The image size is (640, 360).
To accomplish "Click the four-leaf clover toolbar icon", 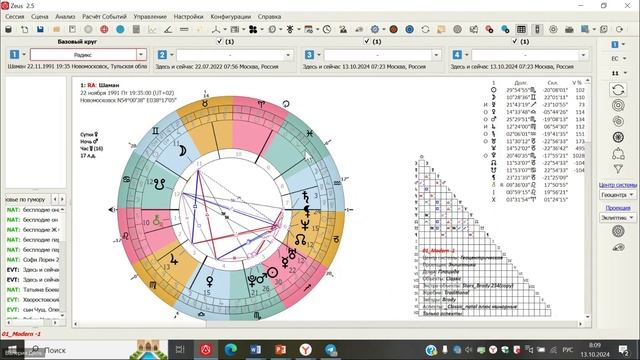I will click(x=253, y=29).
